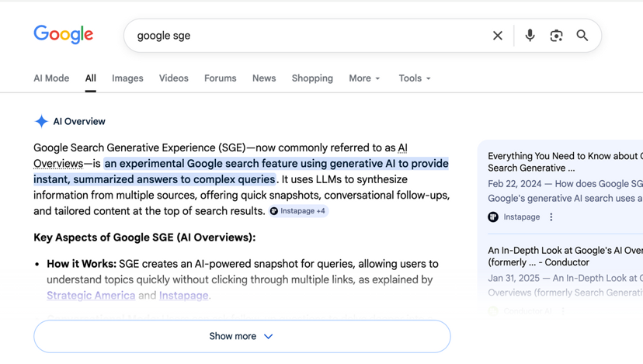643x364 pixels.
Task: Click the 'Feb 22, 2024' snippet date
Action: click(515, 184)
